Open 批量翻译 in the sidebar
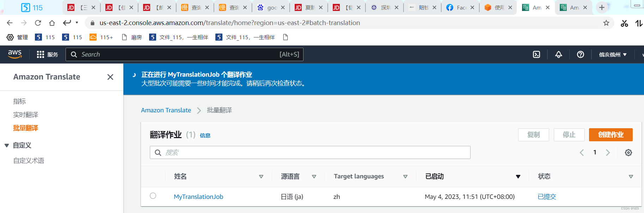Image resolution: width=644 pixels, height=213 pixels. (x=25, y=128)
